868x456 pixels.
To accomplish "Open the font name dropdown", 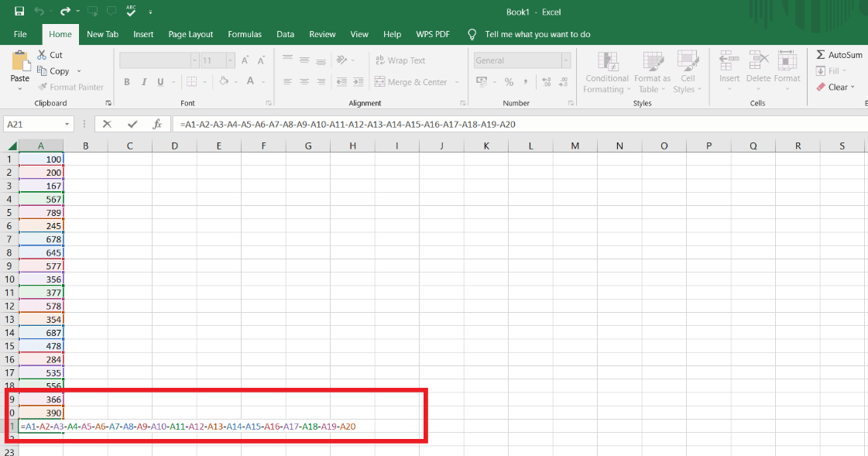I will click(x=194, y=60).
